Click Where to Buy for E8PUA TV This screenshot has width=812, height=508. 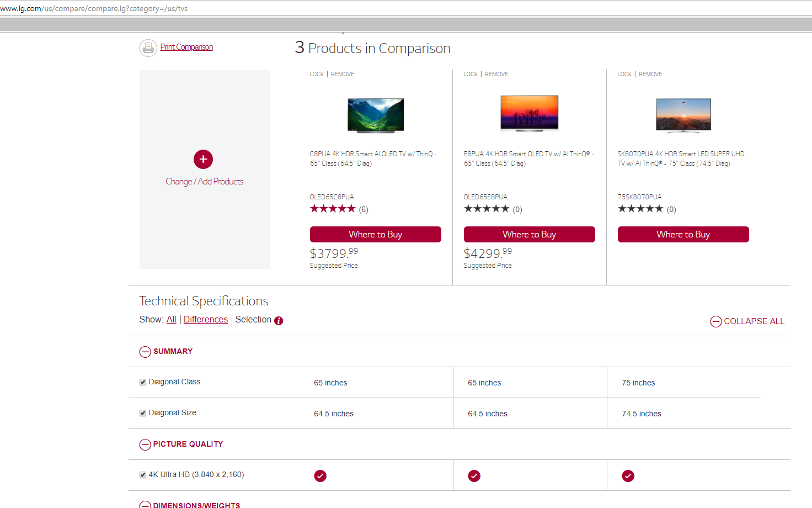pos(529,234)
